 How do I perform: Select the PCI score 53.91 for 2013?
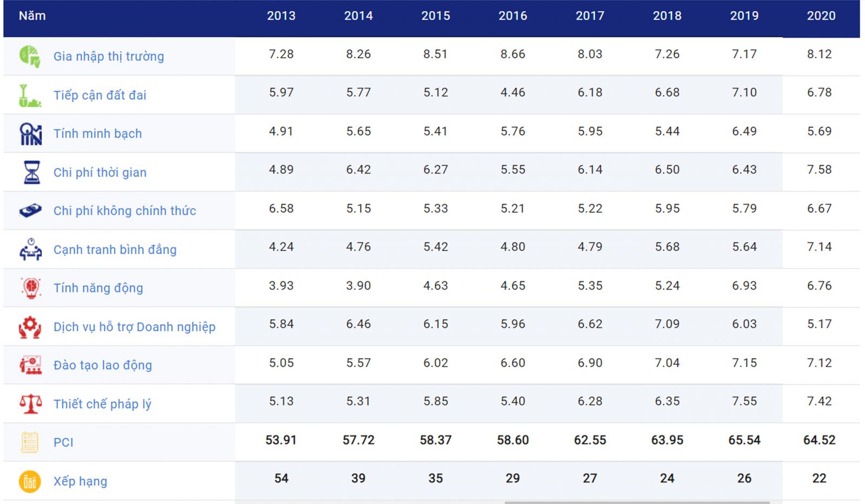click(x=281, y=440)
